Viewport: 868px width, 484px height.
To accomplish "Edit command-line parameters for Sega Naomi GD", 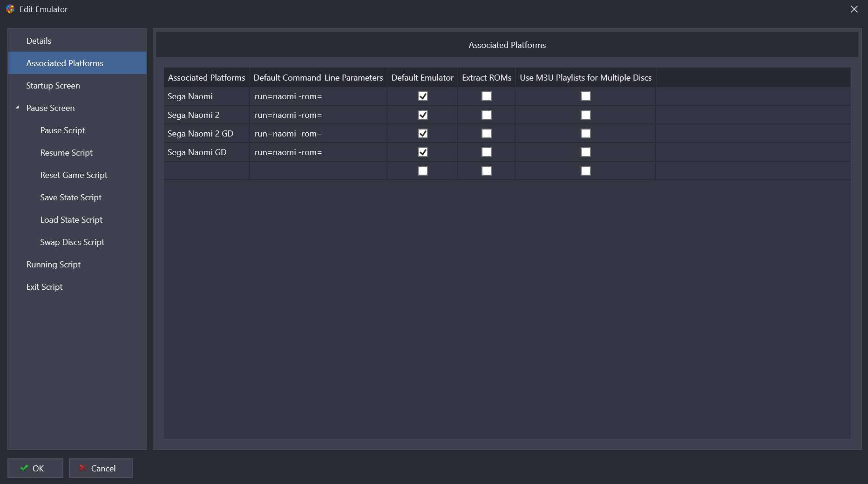I will coord(318,152).
